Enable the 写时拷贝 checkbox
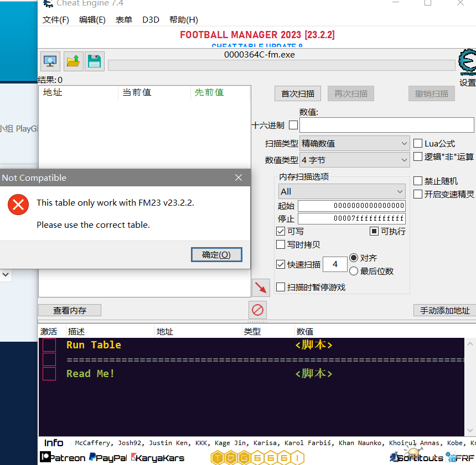476x465 pixels. click(281, 244)
